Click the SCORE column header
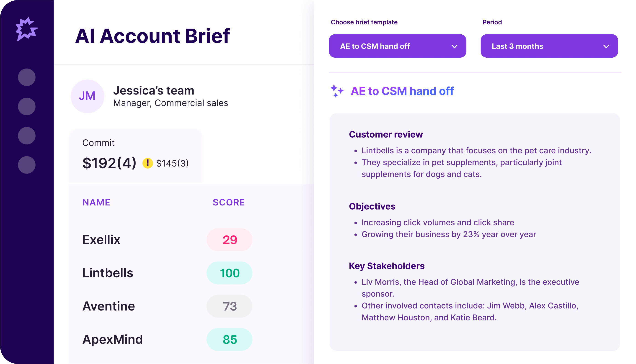 [x=229, y=202]
